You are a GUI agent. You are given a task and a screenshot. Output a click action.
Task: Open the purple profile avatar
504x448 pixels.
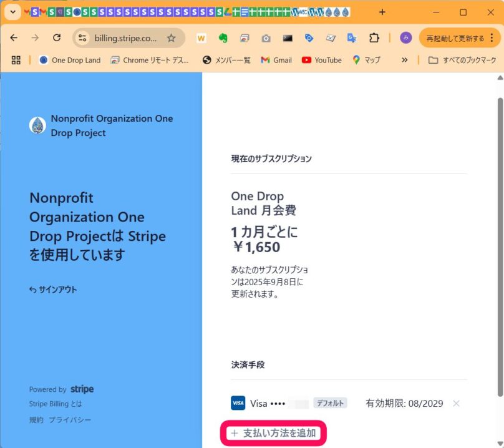point(406,38)
